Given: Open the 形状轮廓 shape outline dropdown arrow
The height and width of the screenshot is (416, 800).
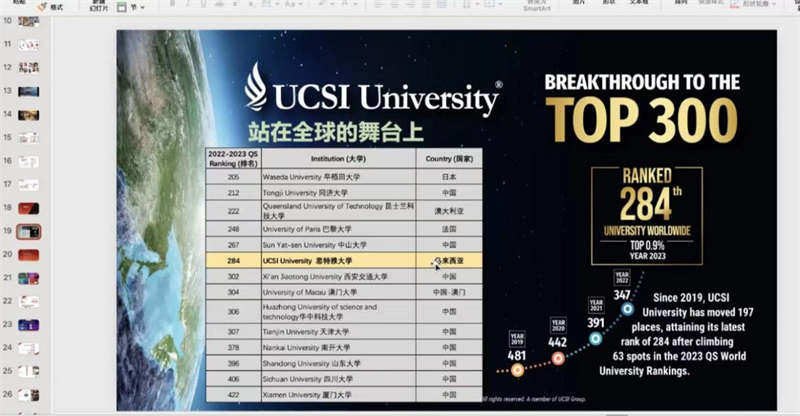Looking at the screenshot, I should pos(774,4).
